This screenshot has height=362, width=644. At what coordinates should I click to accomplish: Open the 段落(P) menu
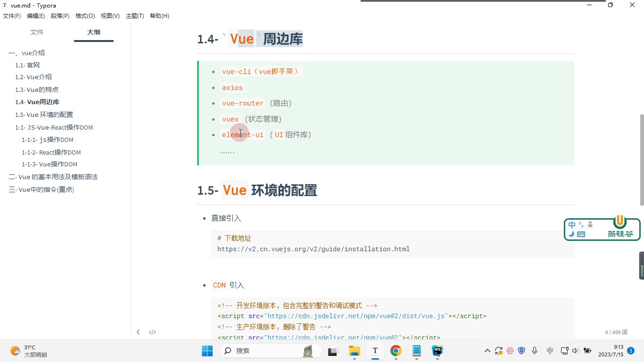(60, 16)
